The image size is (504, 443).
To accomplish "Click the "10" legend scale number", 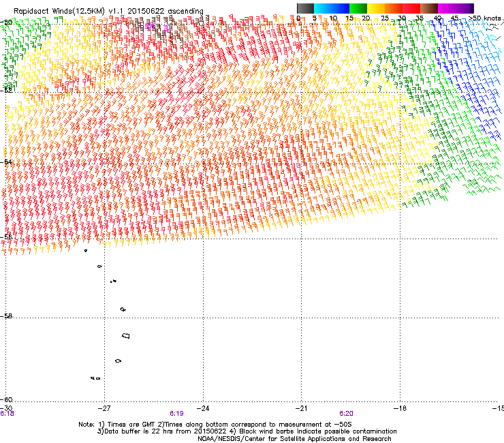I will (x=333, y=18).
